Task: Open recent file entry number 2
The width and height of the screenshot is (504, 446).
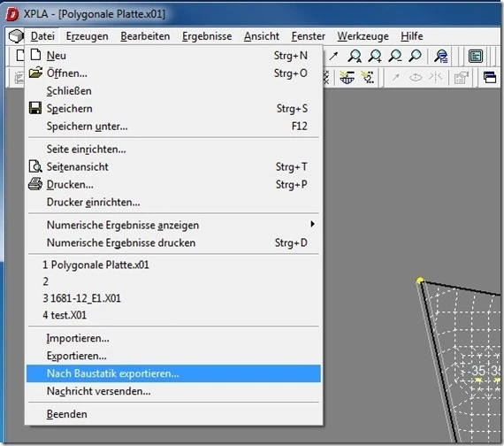Action: click(173, 281)
